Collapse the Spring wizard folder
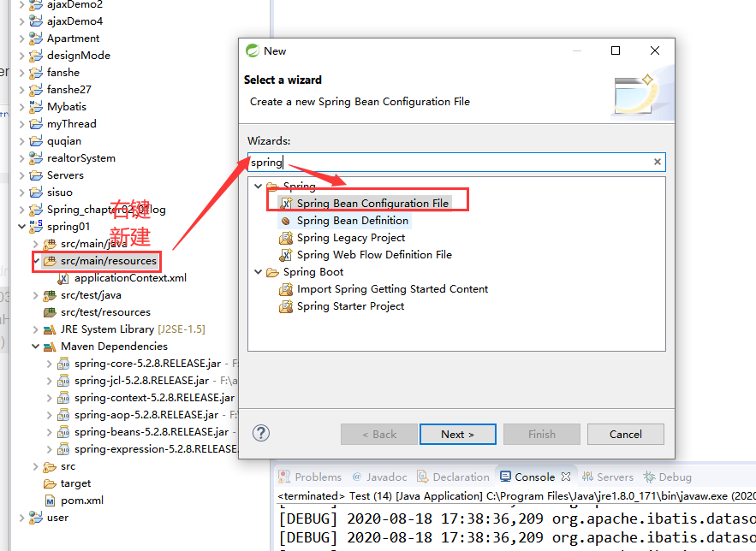The image size is (756, 551). pyautogui.click(x=259, y=186)
